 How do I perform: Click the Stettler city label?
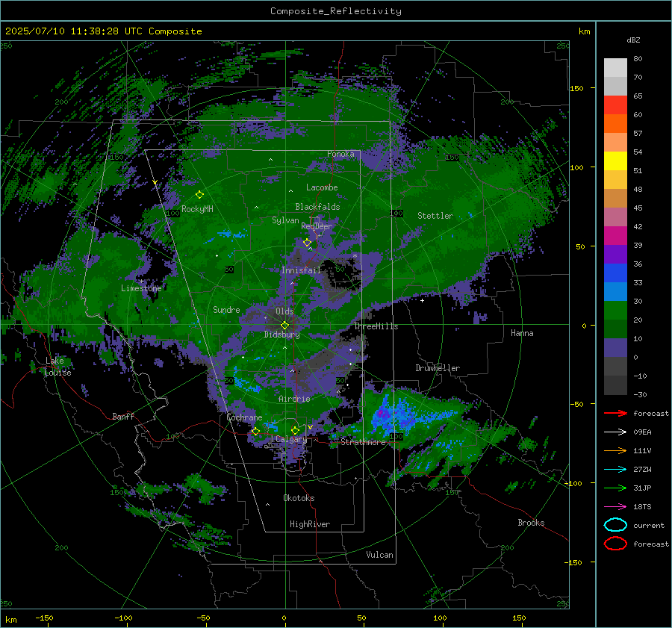pos(435,216)
